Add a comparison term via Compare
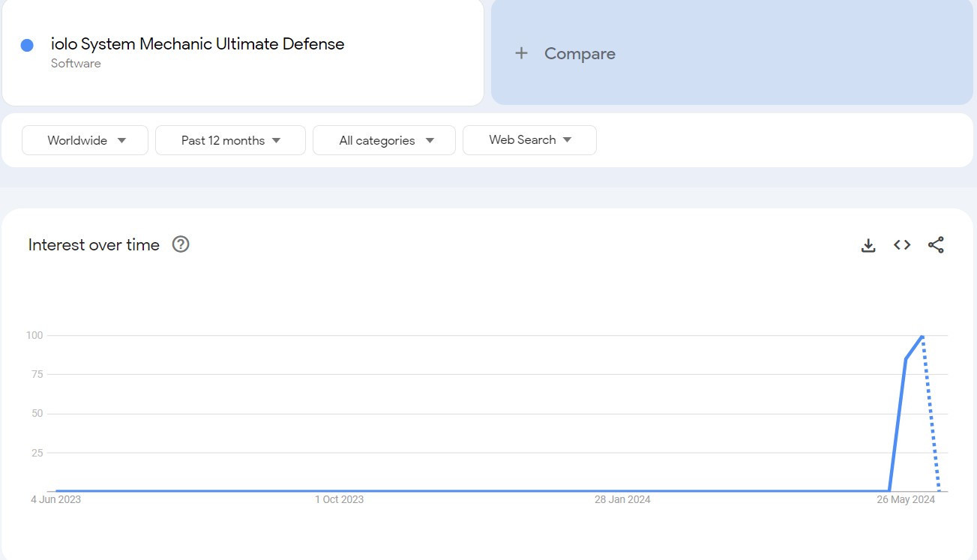 coord(732,52)
